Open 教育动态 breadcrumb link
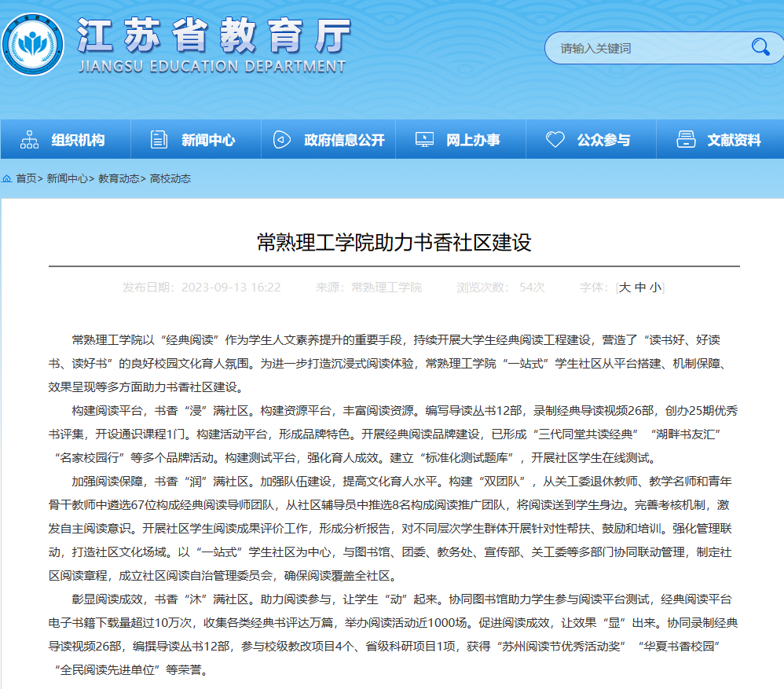784x689 pixels. pyautogui.click(x=119, y=178)
